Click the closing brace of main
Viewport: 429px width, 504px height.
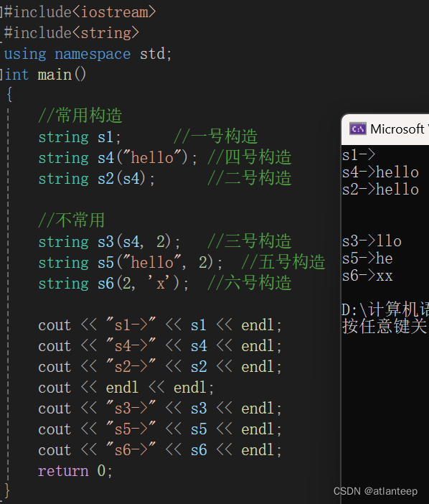tap(7, 491)
